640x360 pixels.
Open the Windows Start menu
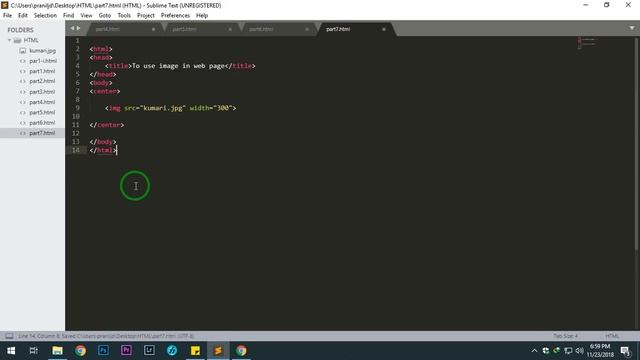point(11,351)
